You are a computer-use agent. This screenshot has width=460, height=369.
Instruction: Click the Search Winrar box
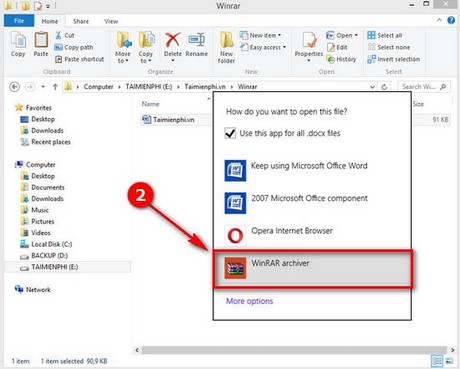[x=424, y=87]
